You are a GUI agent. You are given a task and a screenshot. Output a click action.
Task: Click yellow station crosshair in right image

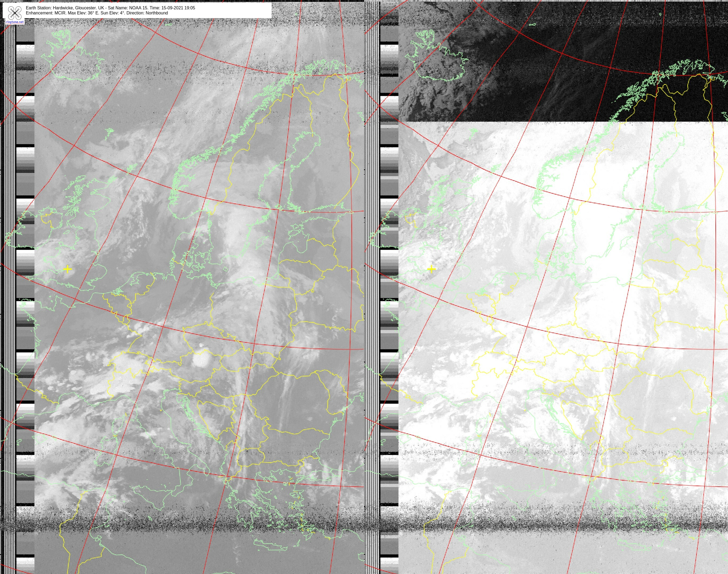click(431, 269)
